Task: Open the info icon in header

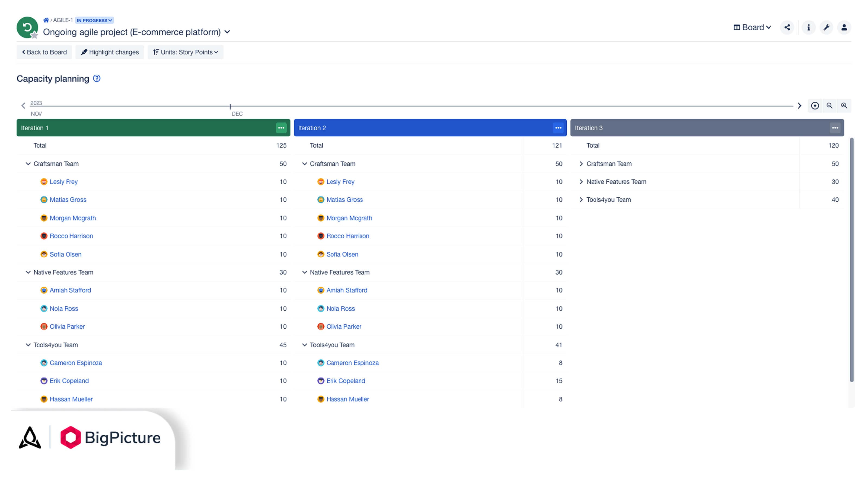Action: (x=808, y=27)
